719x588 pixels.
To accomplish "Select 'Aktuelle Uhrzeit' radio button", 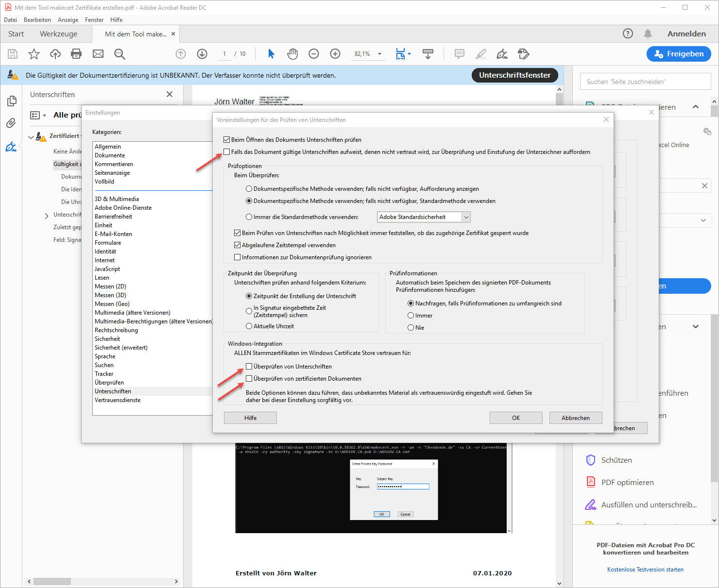I will point(249,326).
